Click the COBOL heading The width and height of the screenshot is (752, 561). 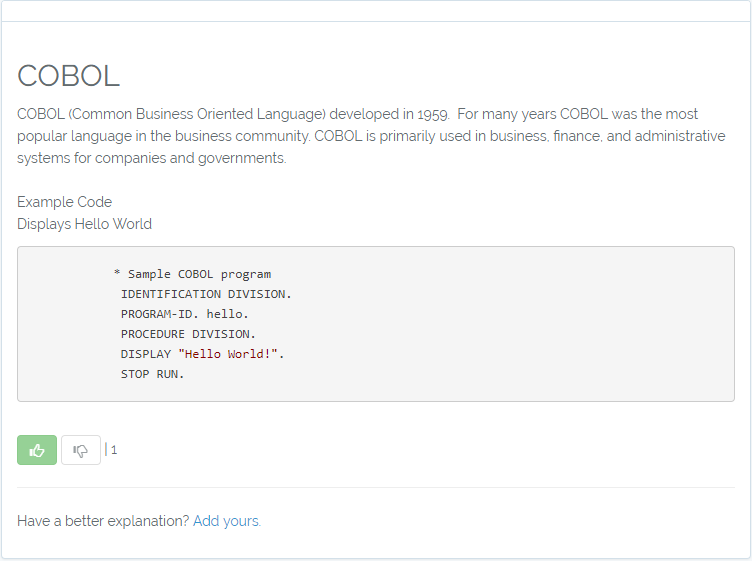(x=68, y=76)
